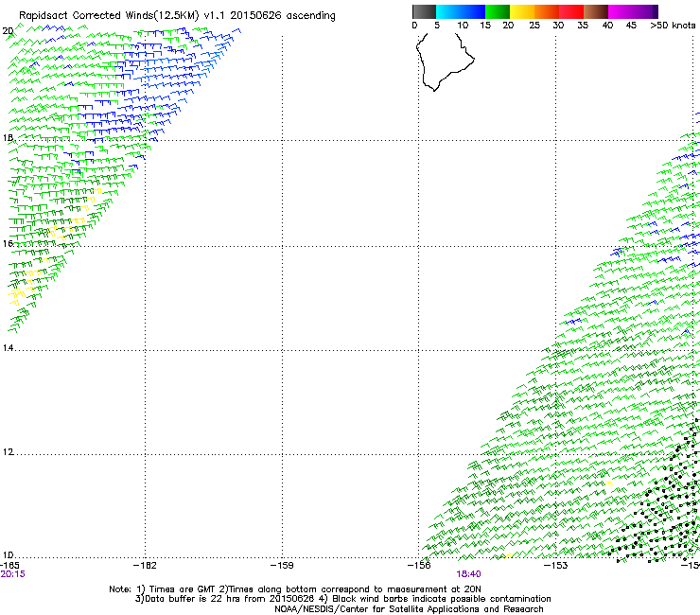Viewport: 700px width, 615px height.
Task: Click latitude label '16'
Action: pyautogui.click(x=8, y=244)
